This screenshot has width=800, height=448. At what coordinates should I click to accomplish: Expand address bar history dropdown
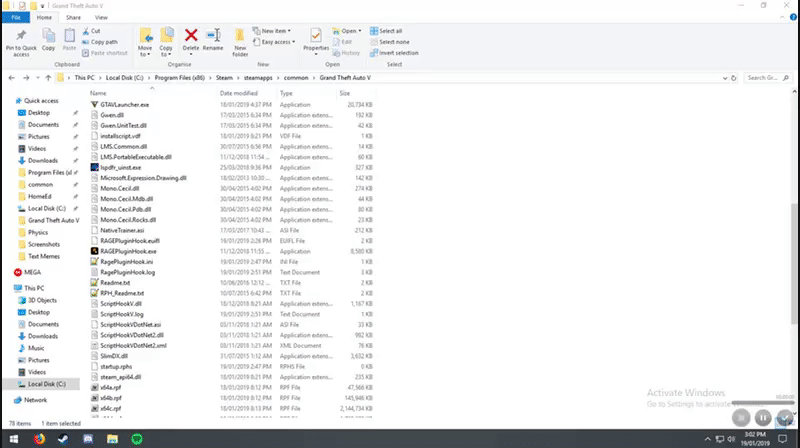coord(724,78)
